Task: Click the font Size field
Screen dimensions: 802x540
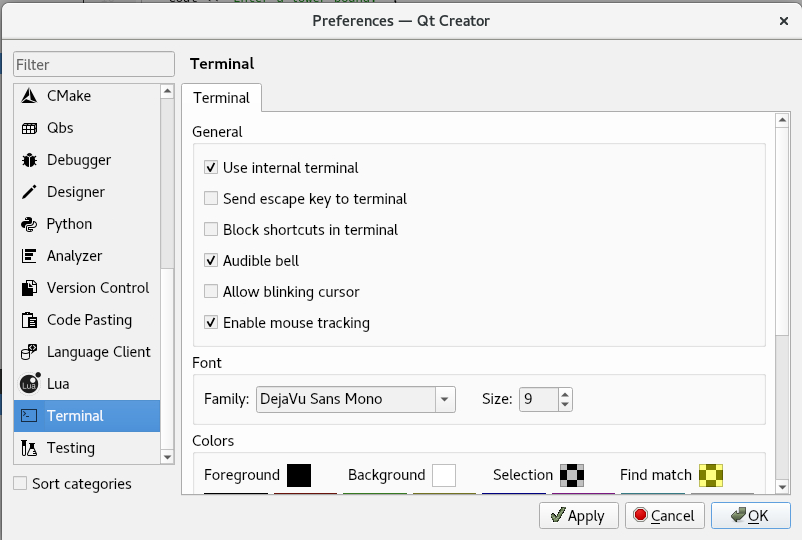Action: pos(539,399)
